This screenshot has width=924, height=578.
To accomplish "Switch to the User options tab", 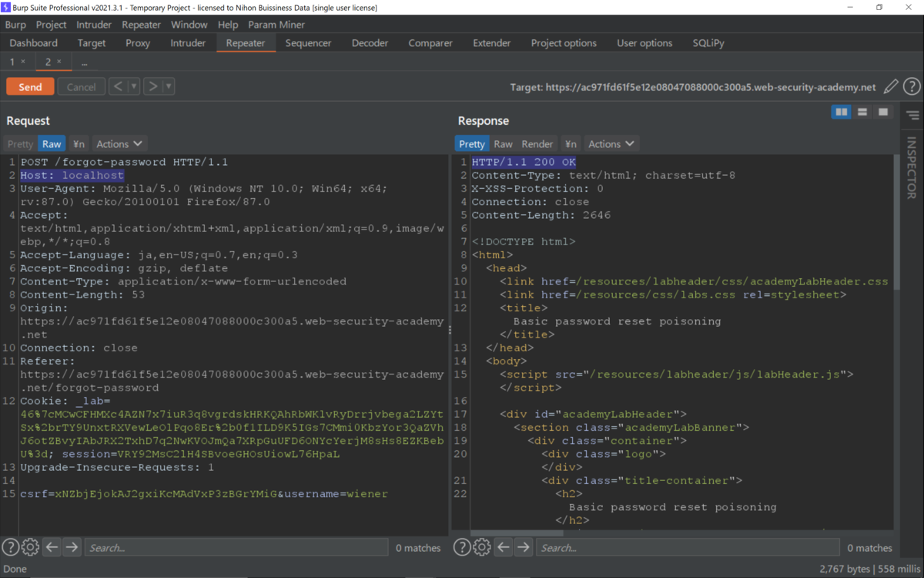I will coord(644,43).
